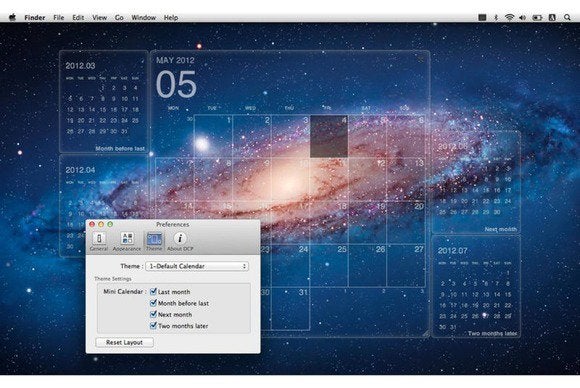Open the Apple menu

[12, 17]
